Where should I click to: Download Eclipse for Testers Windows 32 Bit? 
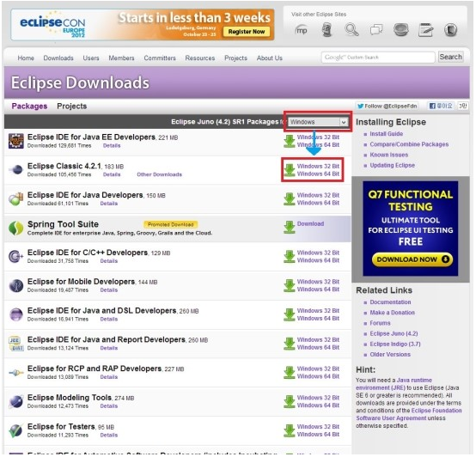[x=318, y=427]
